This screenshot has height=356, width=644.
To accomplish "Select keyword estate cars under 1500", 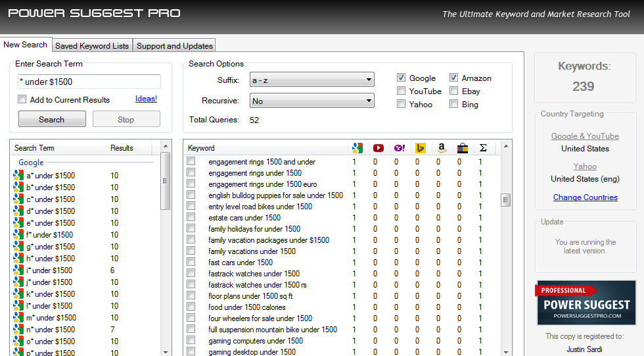I will click(244, 218).
